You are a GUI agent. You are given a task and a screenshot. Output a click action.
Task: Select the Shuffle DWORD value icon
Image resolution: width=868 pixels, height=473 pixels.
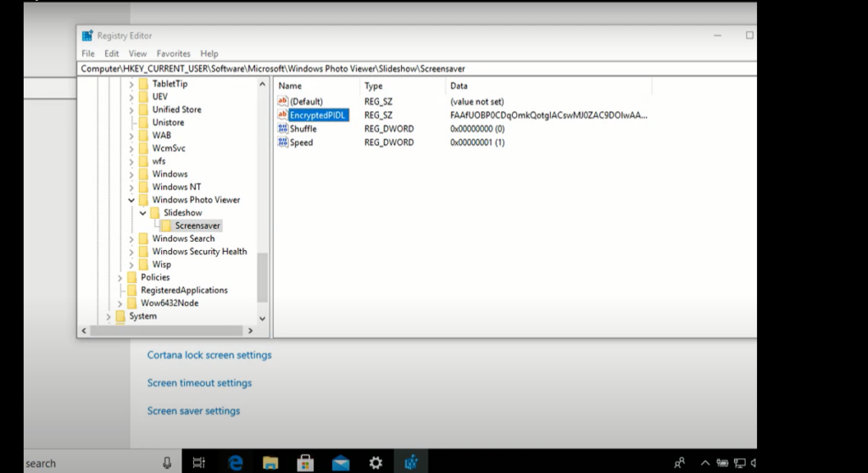point(283,129)
